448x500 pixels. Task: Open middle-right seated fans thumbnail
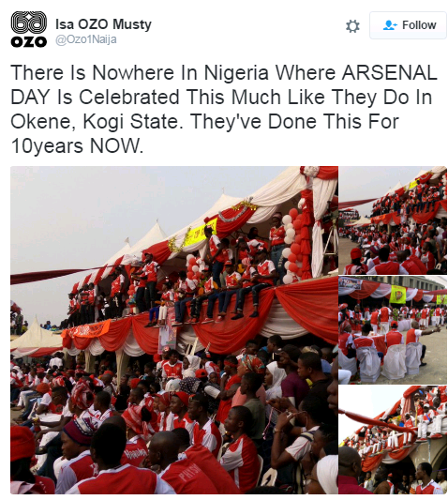[393, 330]
